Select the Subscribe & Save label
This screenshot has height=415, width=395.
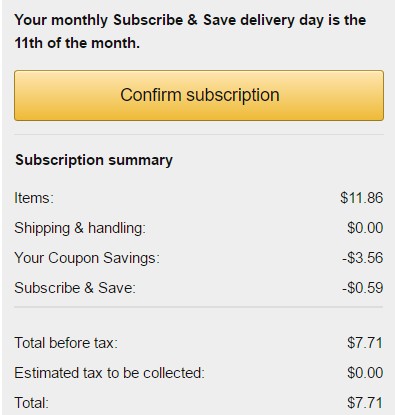pyautogui.click(x=75, y=288)
